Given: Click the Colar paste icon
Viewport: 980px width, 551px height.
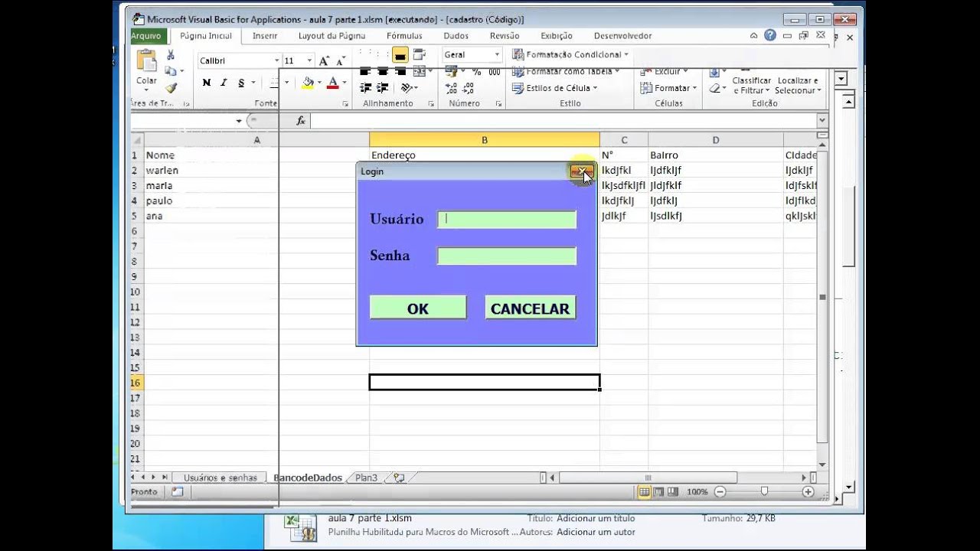Looking at the screenshot, I should coord(146,61).
